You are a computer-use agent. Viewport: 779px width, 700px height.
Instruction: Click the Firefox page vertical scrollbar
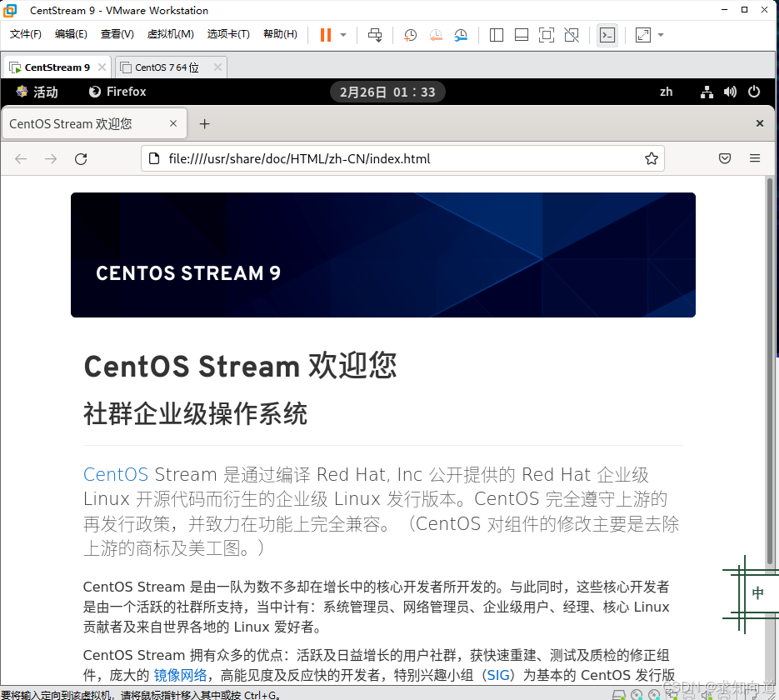pos(770,372)
